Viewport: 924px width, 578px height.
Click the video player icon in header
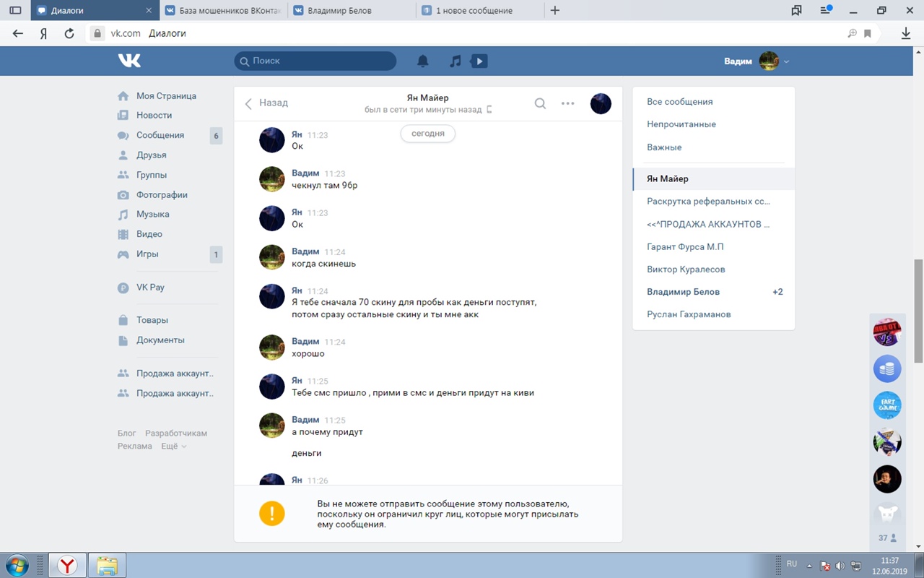[x=479, y=61]
